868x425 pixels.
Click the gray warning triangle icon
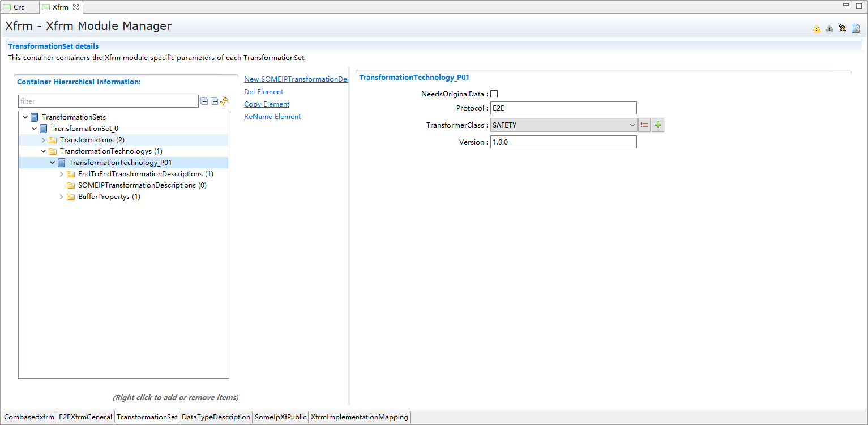point(829,29)
